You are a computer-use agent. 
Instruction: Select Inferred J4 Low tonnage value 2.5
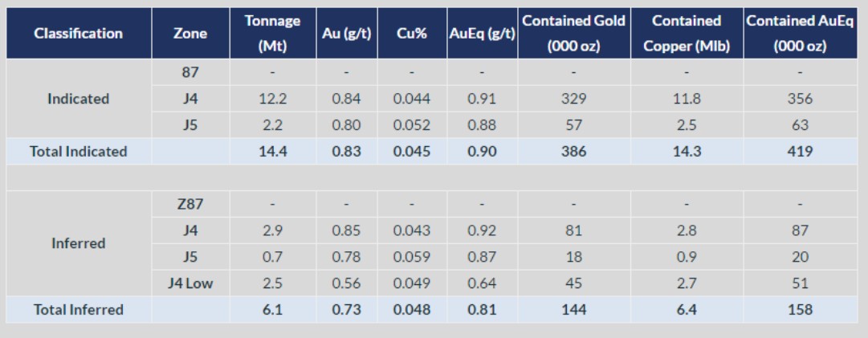tap(272, 283)
